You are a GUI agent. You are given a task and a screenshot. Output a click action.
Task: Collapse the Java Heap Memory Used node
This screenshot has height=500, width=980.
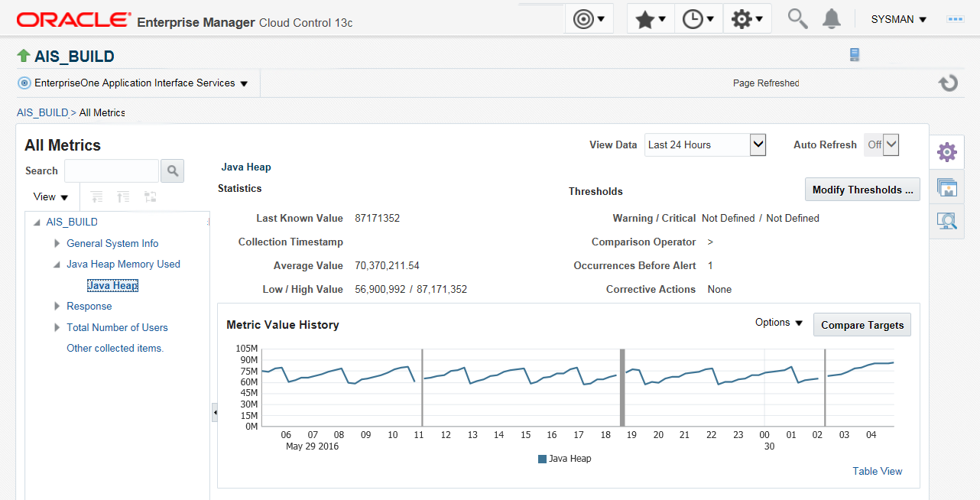[x=57, y=265]
